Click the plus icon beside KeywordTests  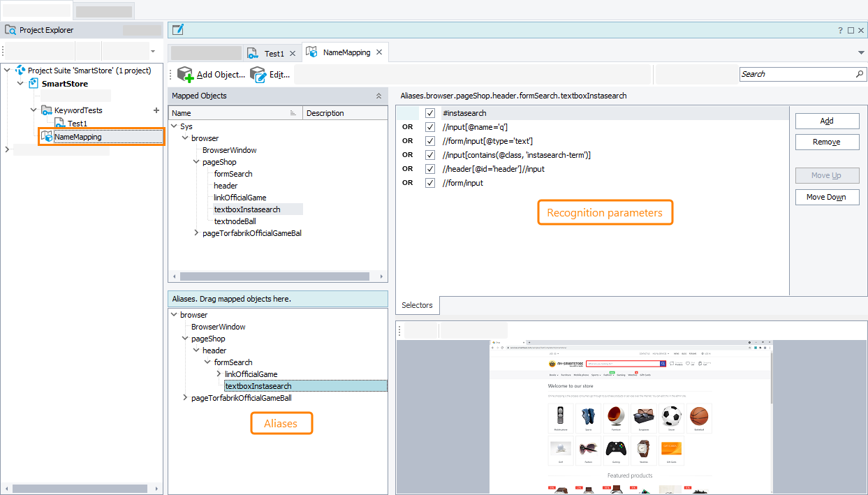point(156,110)
